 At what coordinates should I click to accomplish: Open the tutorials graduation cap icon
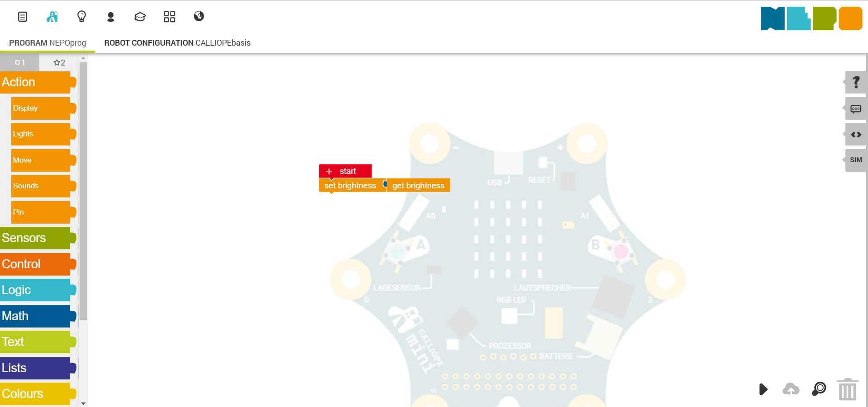pos(140,17)
